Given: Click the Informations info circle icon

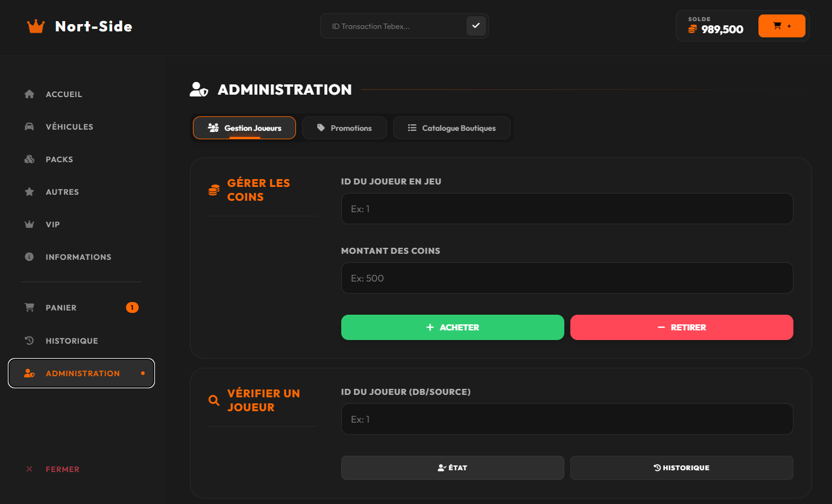Looking at the screenshot, I should coord(29,257).
